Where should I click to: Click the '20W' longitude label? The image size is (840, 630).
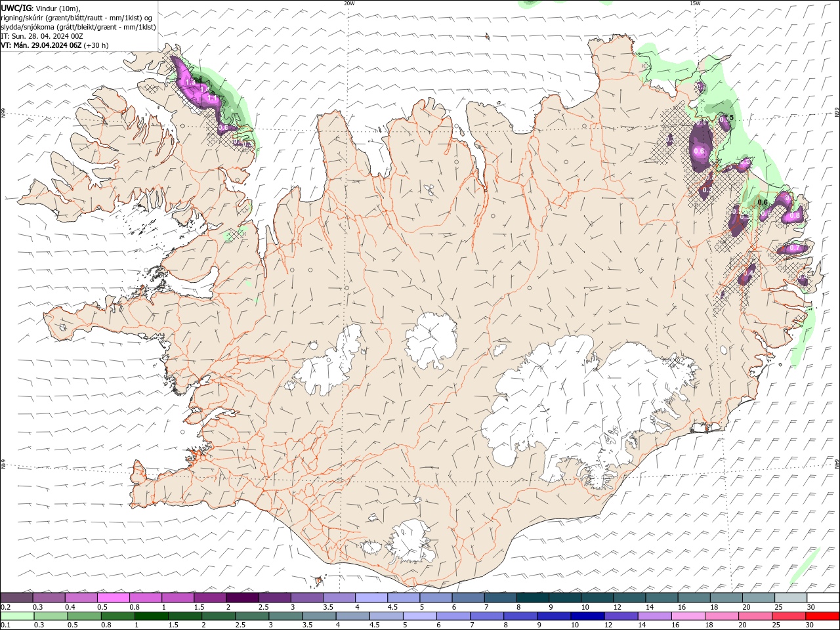point(349,3)
